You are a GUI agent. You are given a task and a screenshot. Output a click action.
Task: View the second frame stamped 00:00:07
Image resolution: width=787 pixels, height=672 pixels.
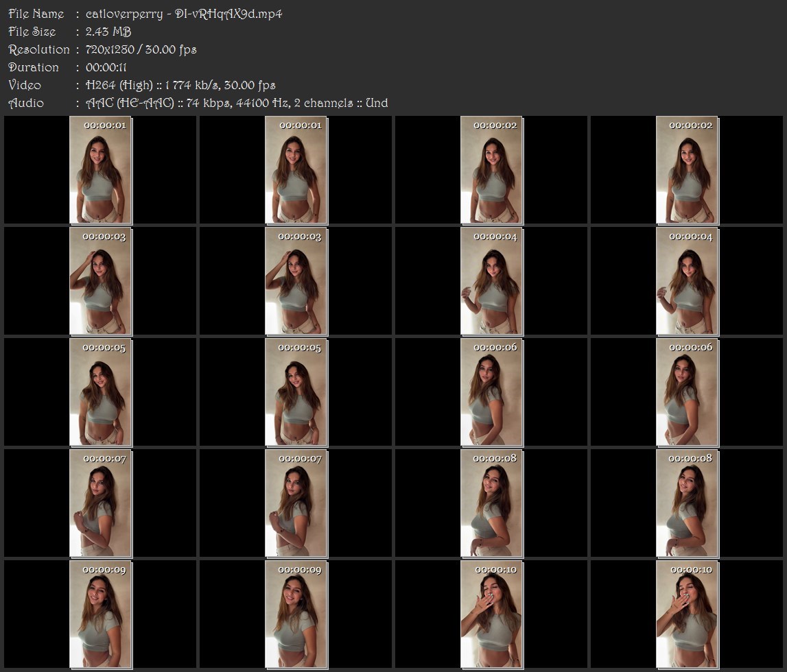click(x=296, y=503)
